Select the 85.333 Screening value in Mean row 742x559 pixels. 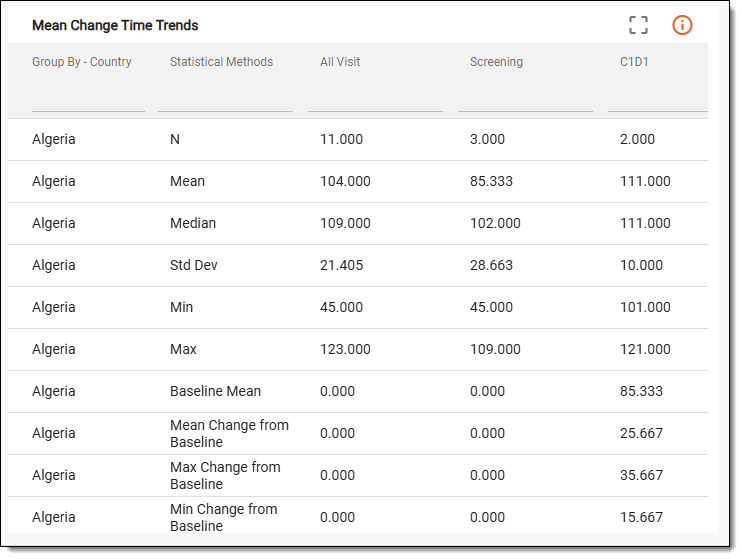[491, 181]
